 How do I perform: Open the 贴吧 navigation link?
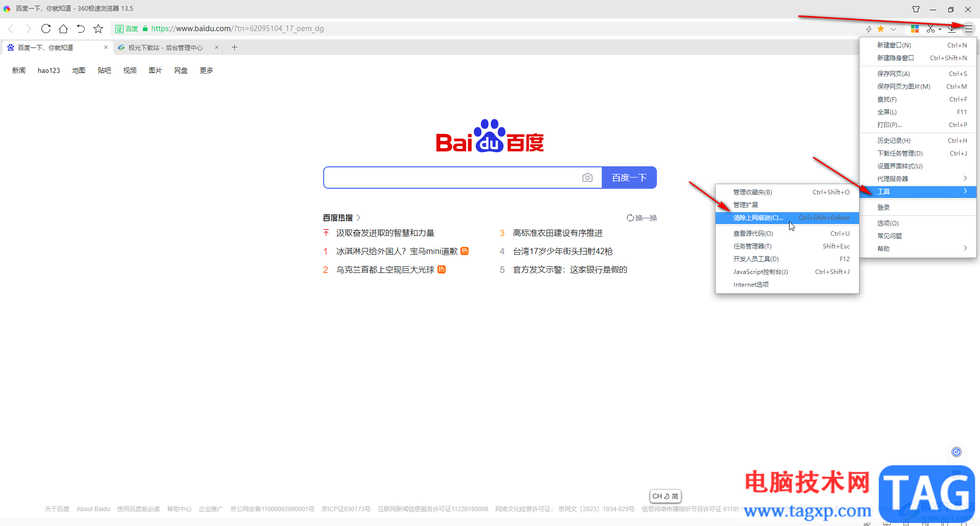point(104,70)
